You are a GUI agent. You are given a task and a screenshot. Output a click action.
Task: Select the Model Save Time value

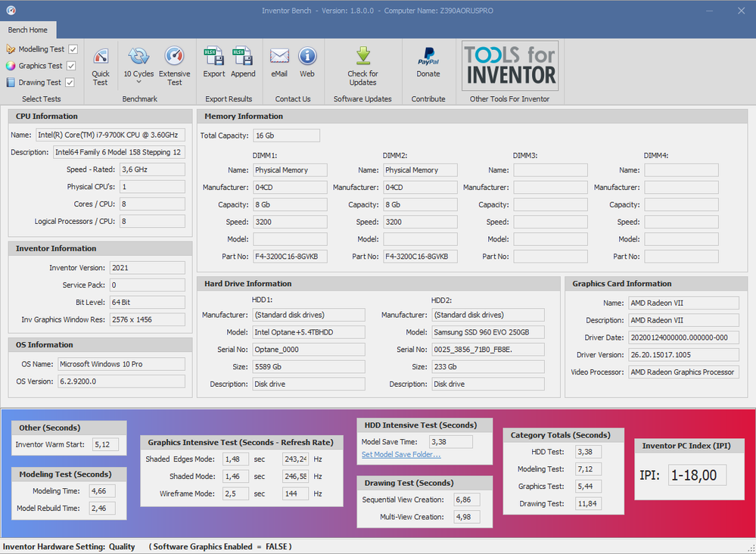point(451,442)
